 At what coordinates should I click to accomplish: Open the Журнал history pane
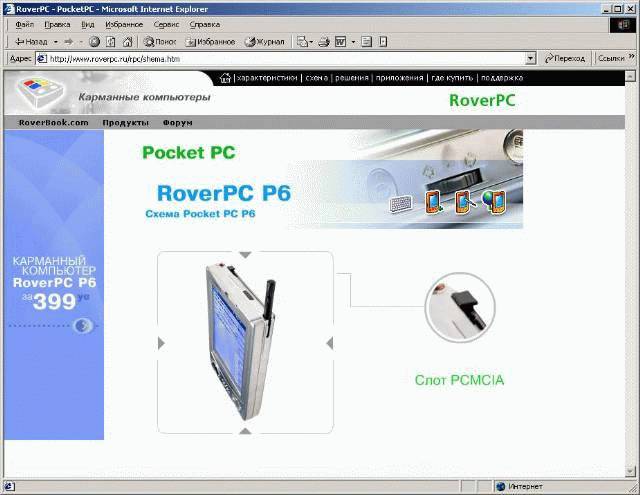(x=264, y=42)
